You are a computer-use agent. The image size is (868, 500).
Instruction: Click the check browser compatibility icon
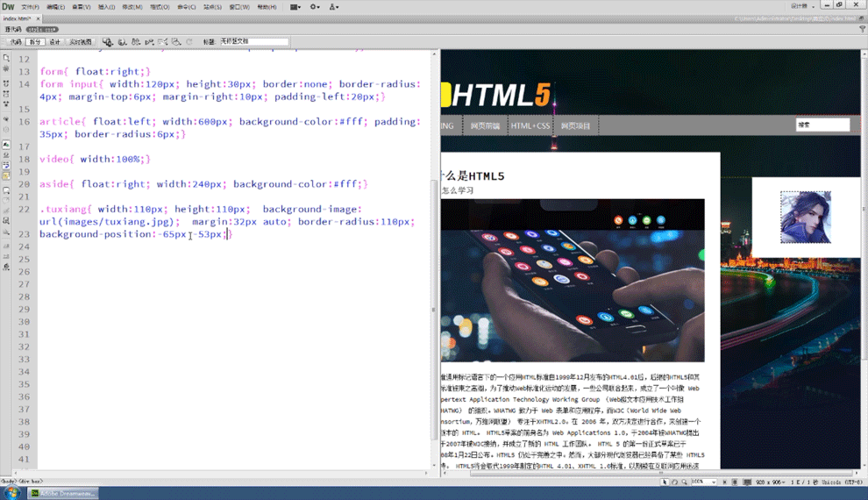tap(163, 41)
